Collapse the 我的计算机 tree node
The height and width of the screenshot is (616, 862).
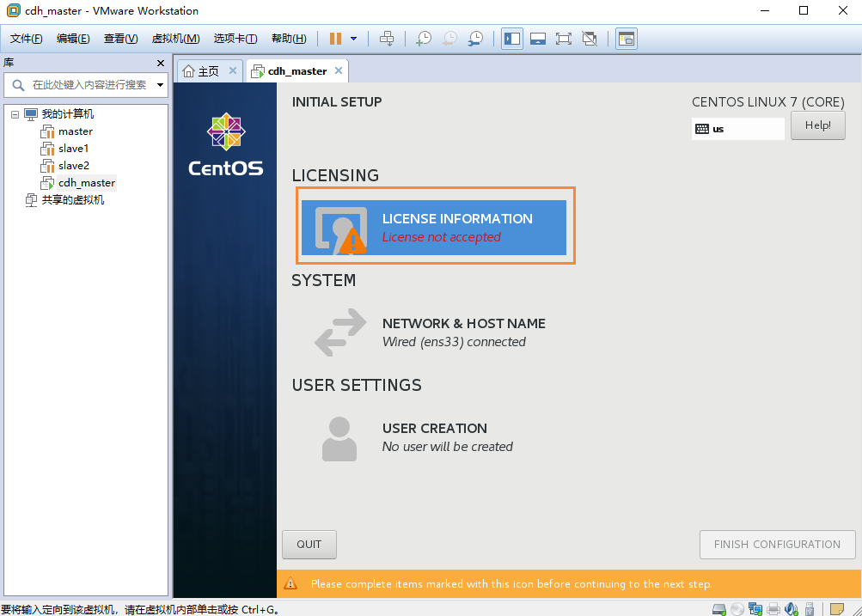(x=15, y=114)
